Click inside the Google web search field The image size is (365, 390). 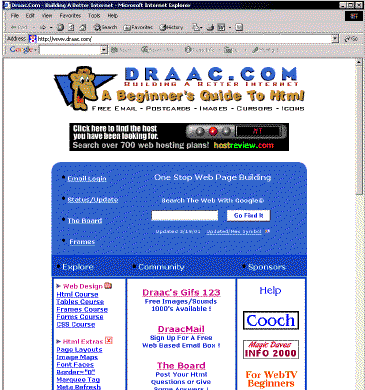pos(185,215)
